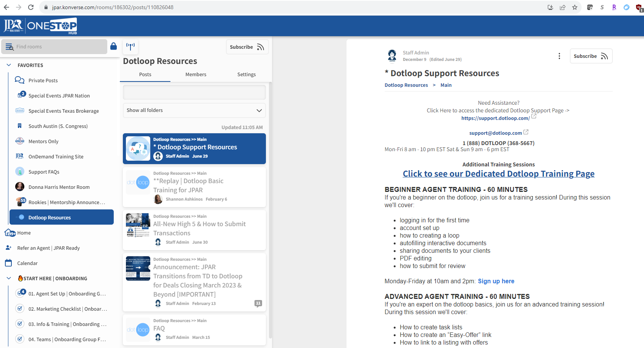This screenshot has height=348, width=644.
Task: Bookmark this page with the star icon
Action: (x=575, y=7)
